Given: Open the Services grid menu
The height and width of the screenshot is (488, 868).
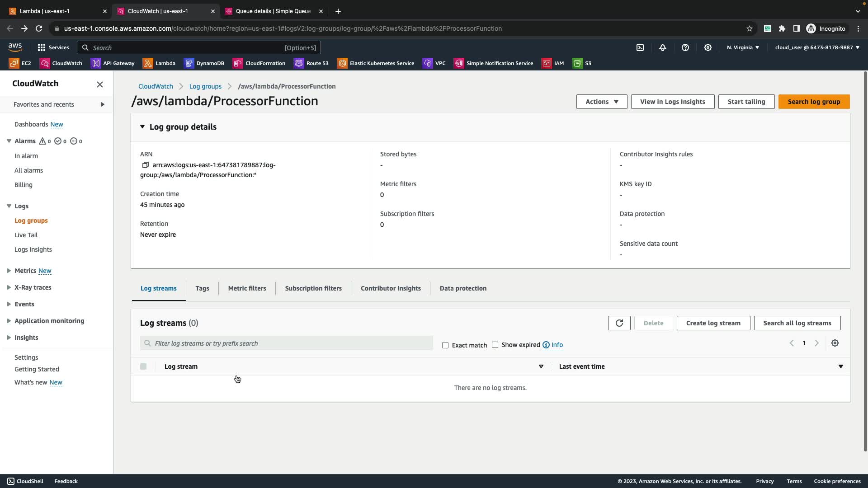Looking at the screenshot, I should pos(53,47).
